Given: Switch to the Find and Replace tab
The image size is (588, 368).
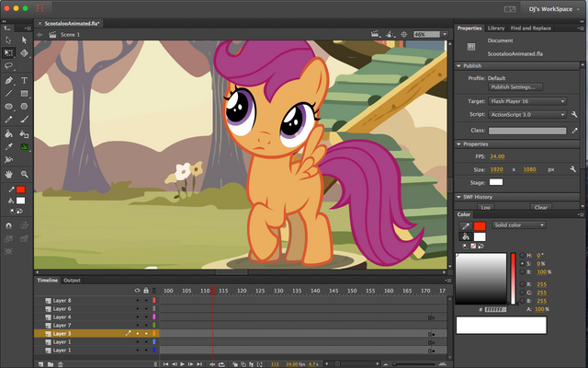Looking at the screenshot, I should pos(531,29).
